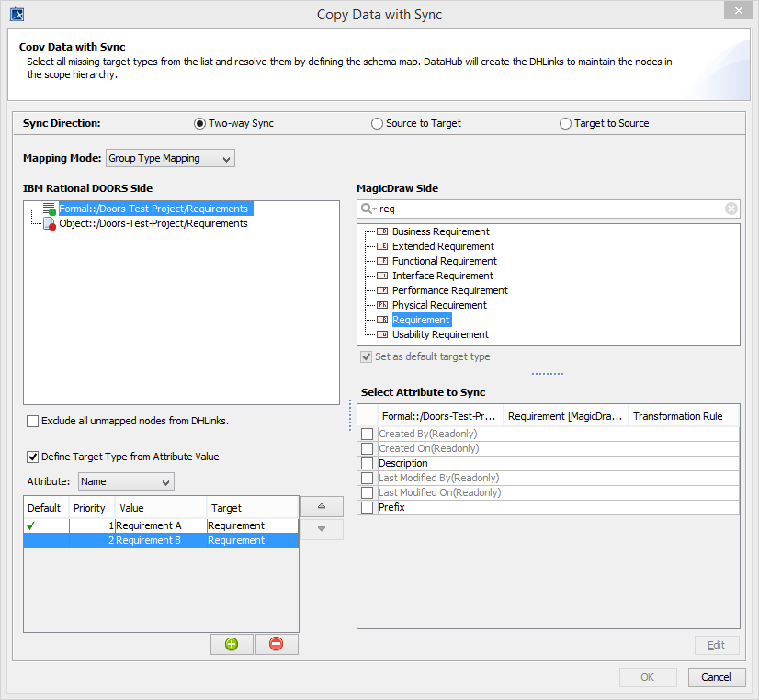Click the move up arrow button
The width and height of the screenshot is (759, 700).
322,507
